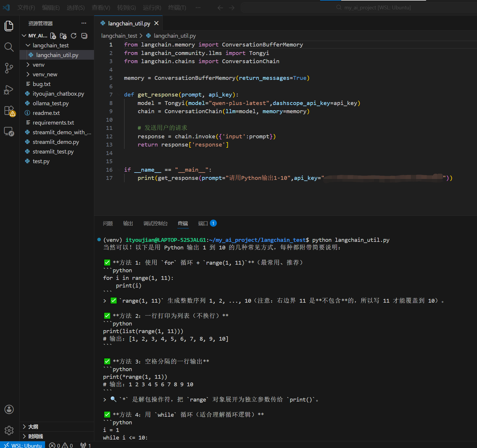The image size is (477, 448).
Task: Close the langchain_util.py editor tab
Action: coord(157,23)
